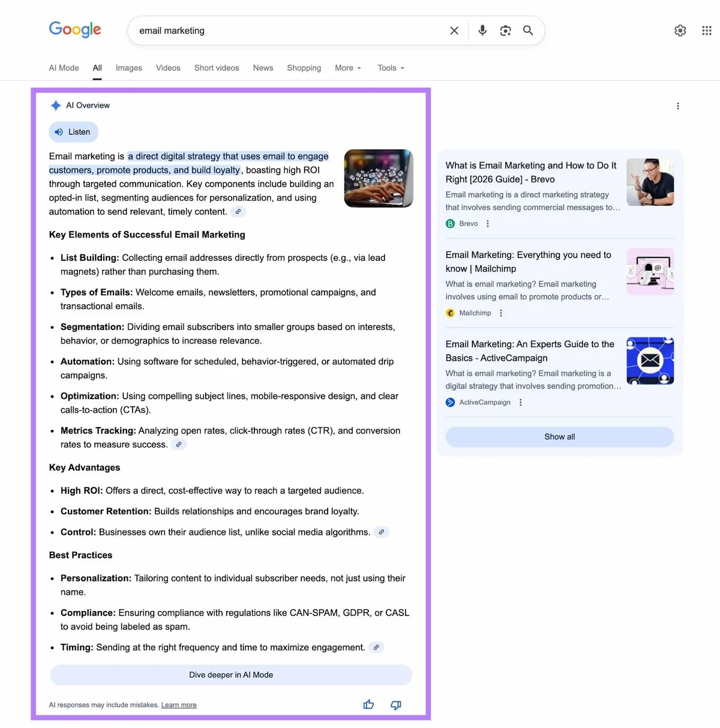Open Brevo's What is Email Marketing guide
This screenshot has width=720, height=728.
pos(531,172)
